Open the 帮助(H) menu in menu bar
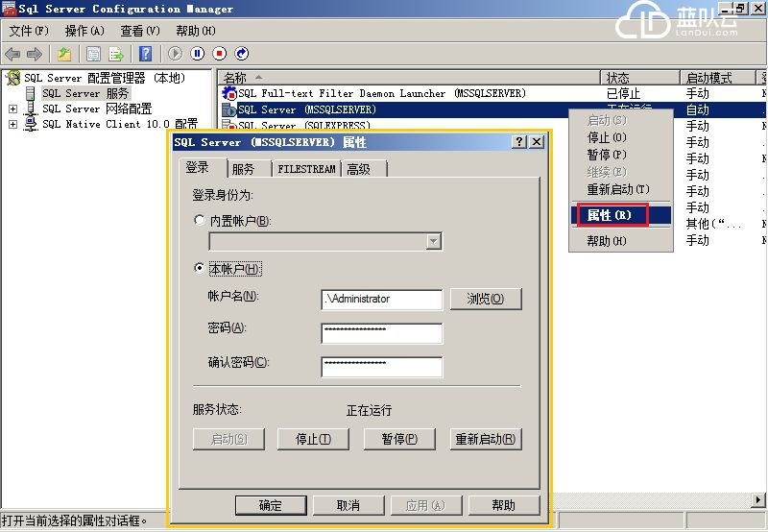 196,31
